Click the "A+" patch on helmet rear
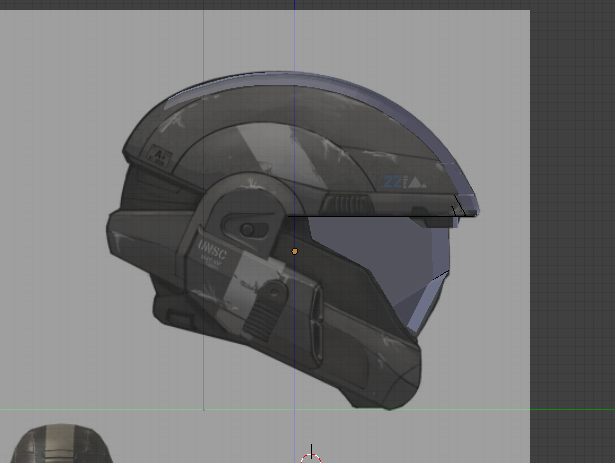Viewport: 615px width, 463px height. pos(159,156)
